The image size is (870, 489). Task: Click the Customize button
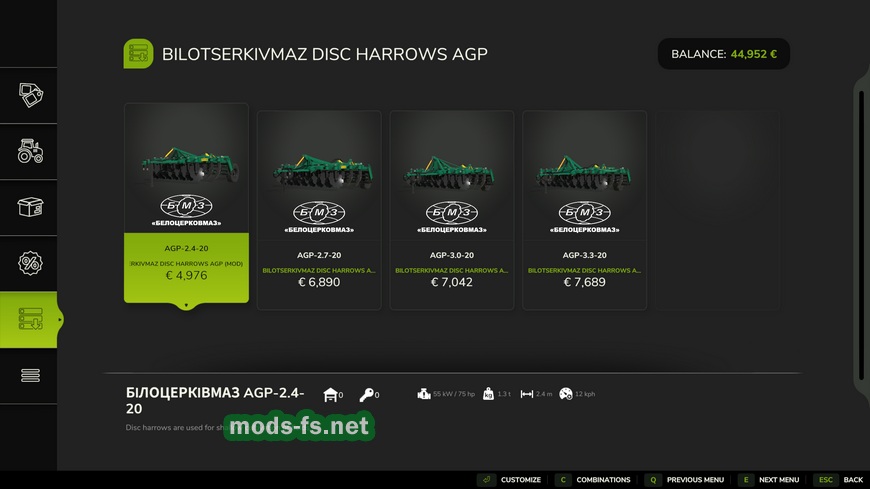(510, 480)
